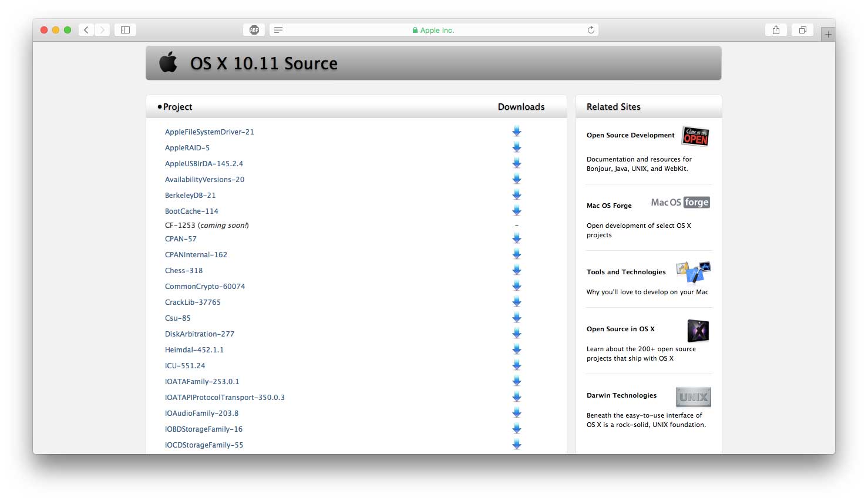Open the BerkeleyDB-21 project link
This screenshot has width=868, height=501.
tap(190, 196)
